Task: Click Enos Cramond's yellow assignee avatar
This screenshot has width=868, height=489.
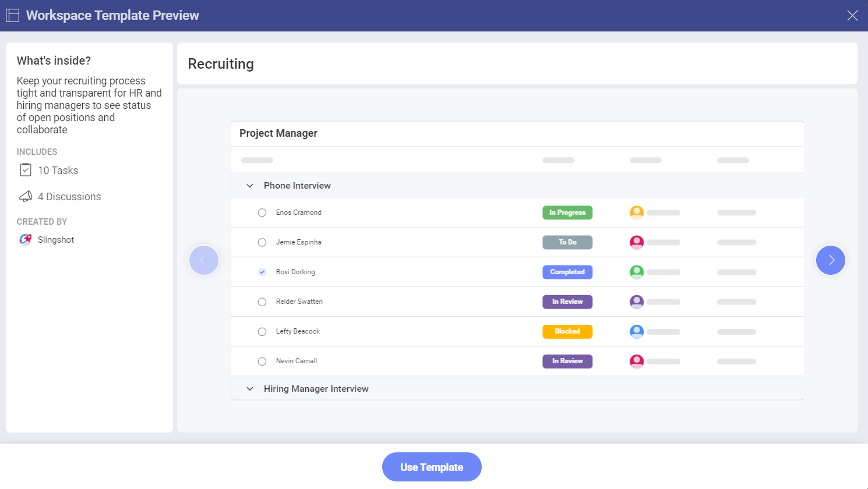Action: tap(637, 212)
